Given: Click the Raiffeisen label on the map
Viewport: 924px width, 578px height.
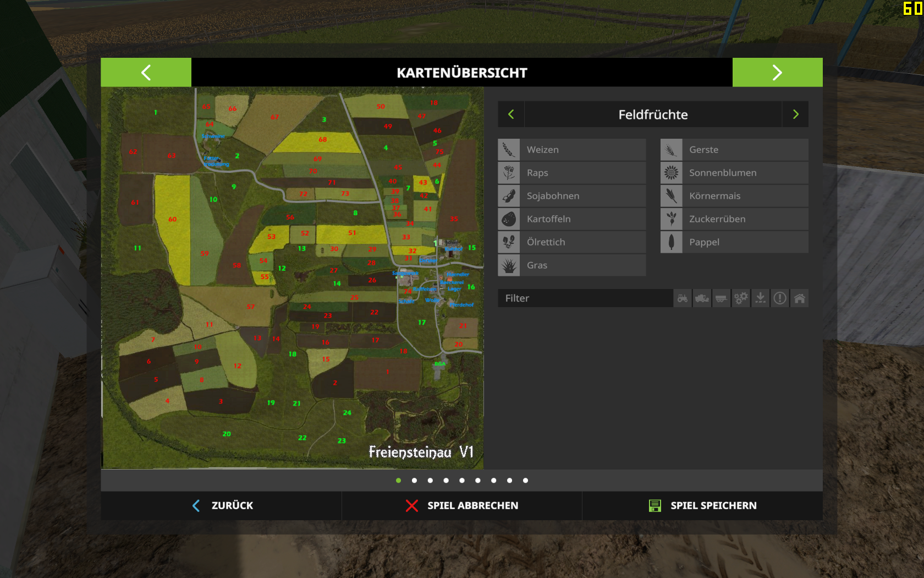Looking at the screenshot, I should [425, 289].
